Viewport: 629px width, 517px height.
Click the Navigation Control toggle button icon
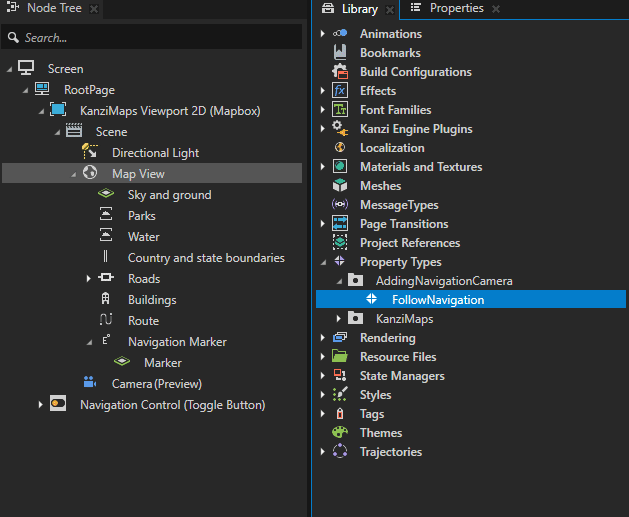pos(58,405)
